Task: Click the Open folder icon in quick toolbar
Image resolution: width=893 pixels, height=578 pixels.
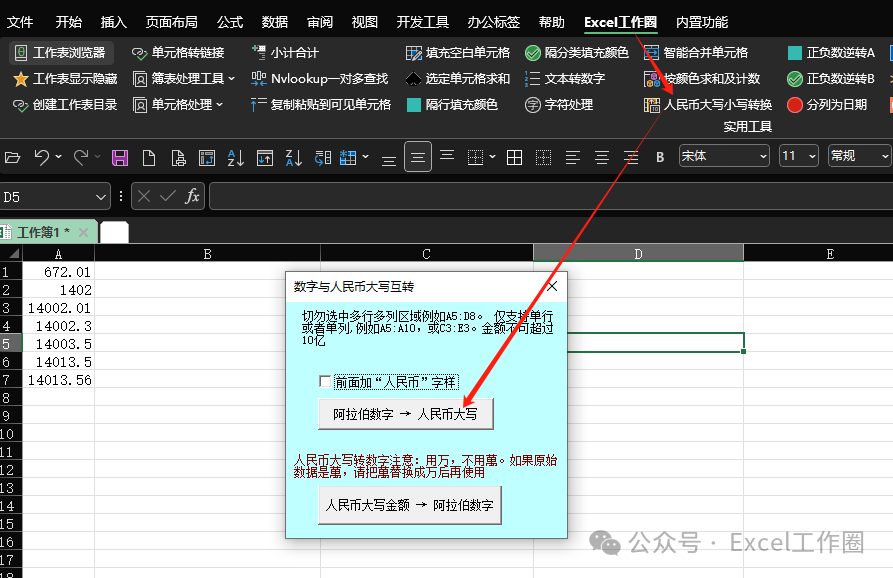Action: 13,157
